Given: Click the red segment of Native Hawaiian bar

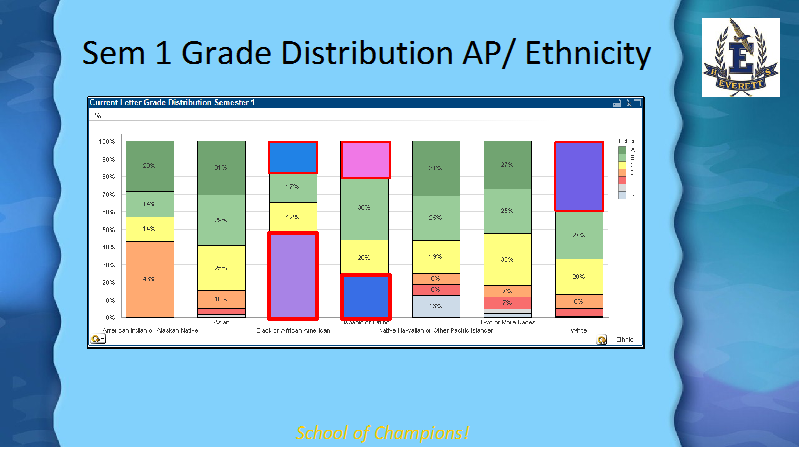Looking at the screenshot, I should pyautogui.click(x=436, y=290).
